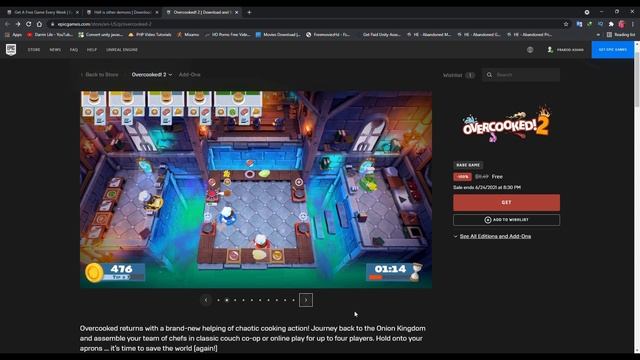Image resolution: width=640 pixels, height=360 pixels.
Task: Close the Overcooked! 2 browser tab
Action: (x=236, y=12)
